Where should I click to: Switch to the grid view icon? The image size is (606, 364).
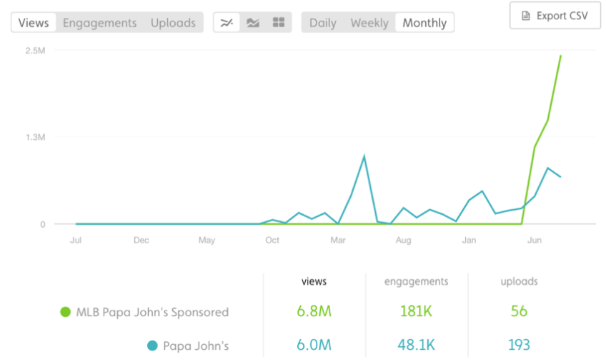(x=278, y=23)
